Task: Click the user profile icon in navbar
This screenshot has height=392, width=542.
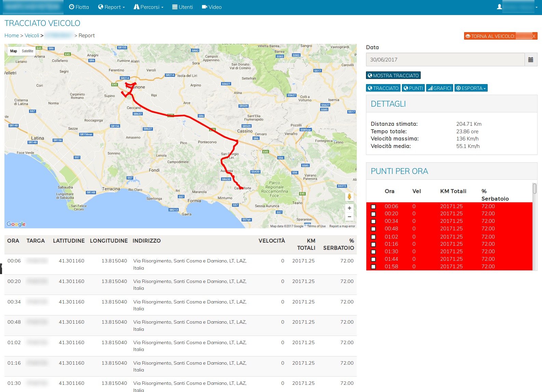Action: [500, 7]
